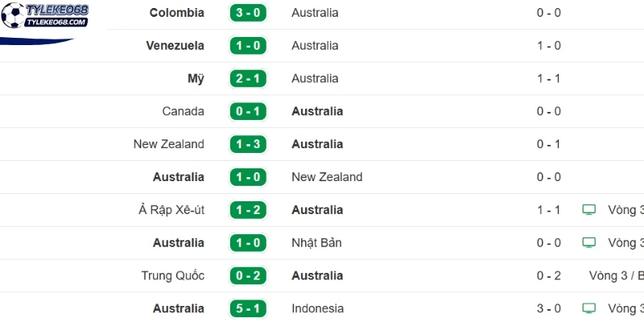Click the Mỹ team name
Viewport: 644px width, 322px height.
(196, 78)
